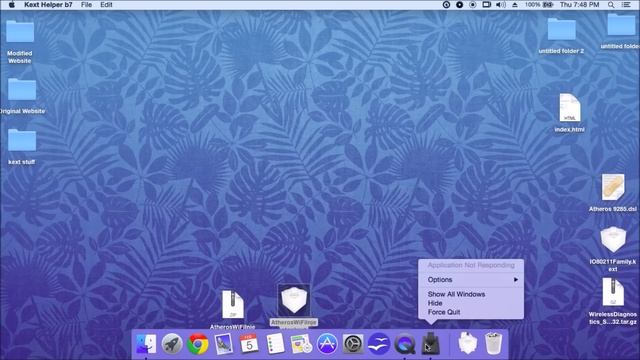Click the display mirroring menu bar icon
Image resolution: width=640 pixels, height=360 pixels.
(487, 5)
